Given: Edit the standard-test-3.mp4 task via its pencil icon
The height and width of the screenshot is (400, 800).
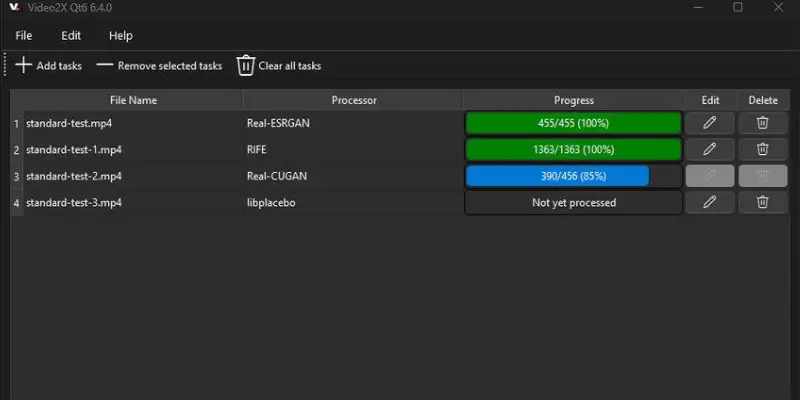Looking at the screenshot, I should click(x=709, y=203).
